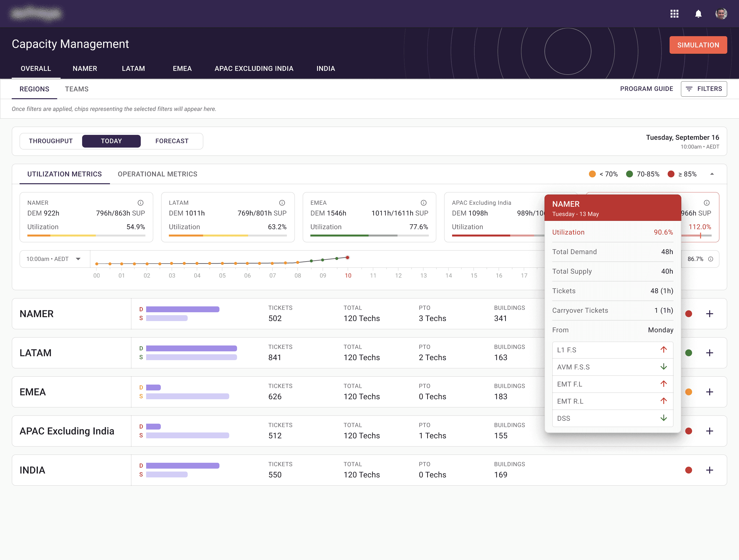Click info icon next to 86.7%
Image resolution: width=739 pixels, height=560 pixels.
pyautogui.click(x=711, y=259)
